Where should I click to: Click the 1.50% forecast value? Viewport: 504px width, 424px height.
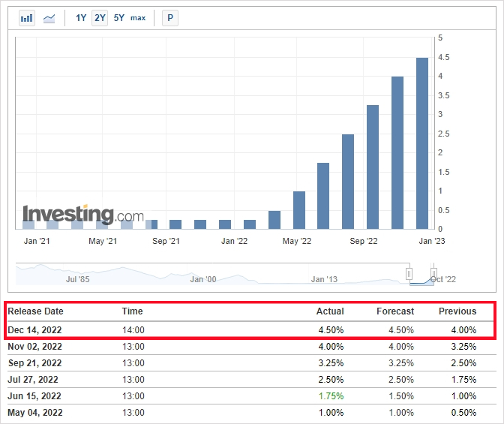click(401, 396)
